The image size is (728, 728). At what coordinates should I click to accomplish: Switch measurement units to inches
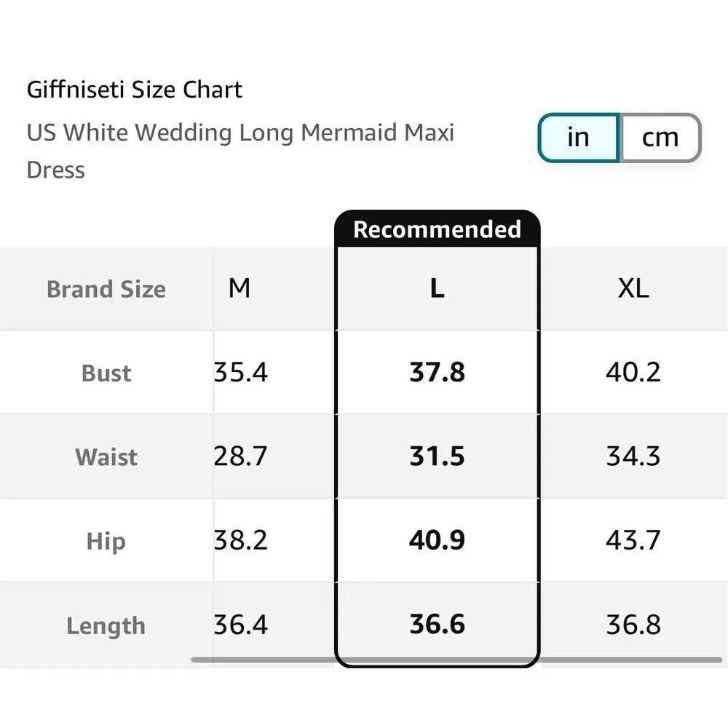(579, 138)
